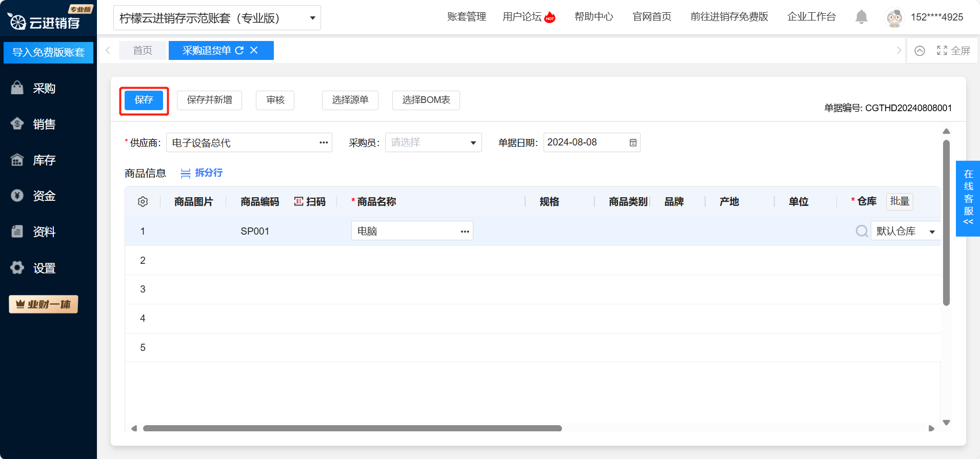The height and width of the screenshot is (459, 980).
Task: Click the 设置 gear icon in sidebar
Action: pos(17,267)
